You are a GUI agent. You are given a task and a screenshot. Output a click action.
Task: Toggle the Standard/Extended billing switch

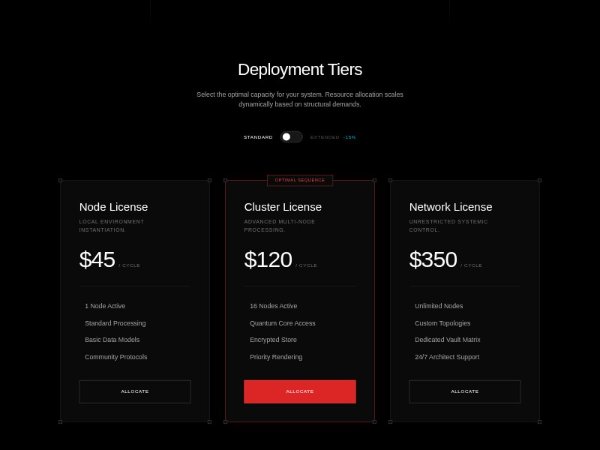[x=291, y=137]
